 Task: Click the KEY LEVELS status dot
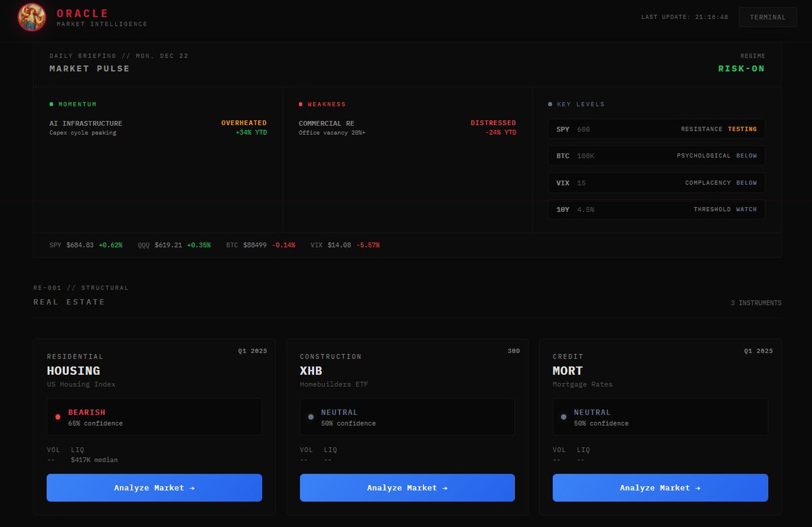click(x=550, y=104)
